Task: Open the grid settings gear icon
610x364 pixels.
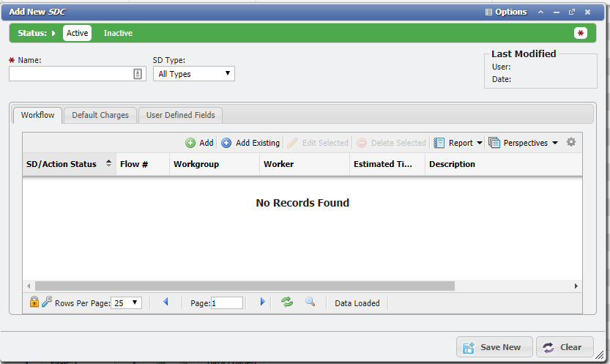Action: tap(571, 143)
